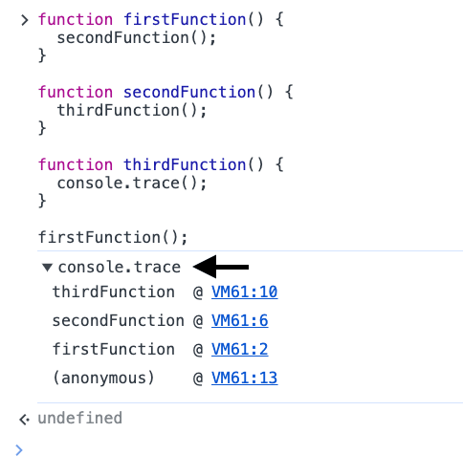Click the secondFunction(); call inside firstFunction
The width and height of the screenshot is (463, 476).
(137, 38)
